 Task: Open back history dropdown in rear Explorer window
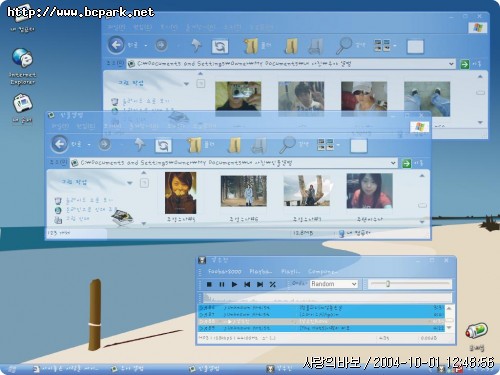tap(146, 45)
